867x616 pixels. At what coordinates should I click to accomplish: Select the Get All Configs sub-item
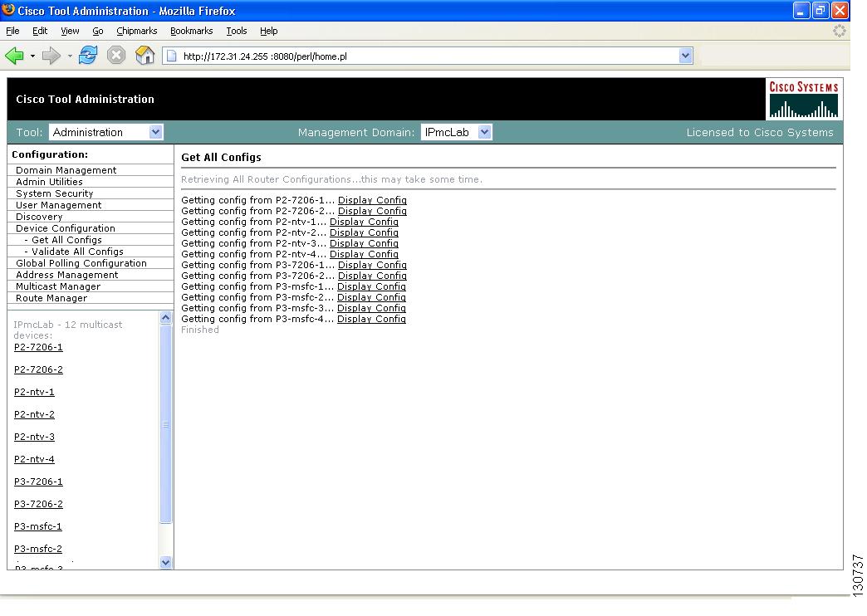point(66,240)
